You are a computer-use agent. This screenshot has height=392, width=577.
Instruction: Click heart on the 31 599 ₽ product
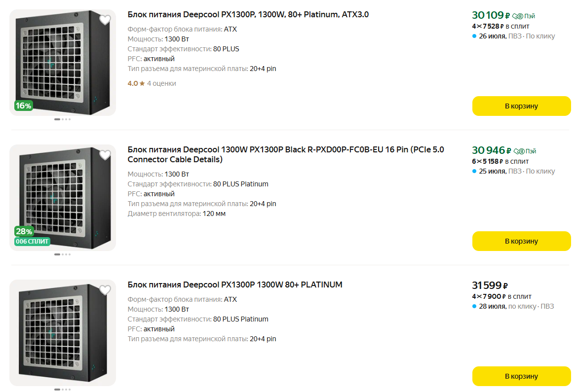(x=105, y=290)
